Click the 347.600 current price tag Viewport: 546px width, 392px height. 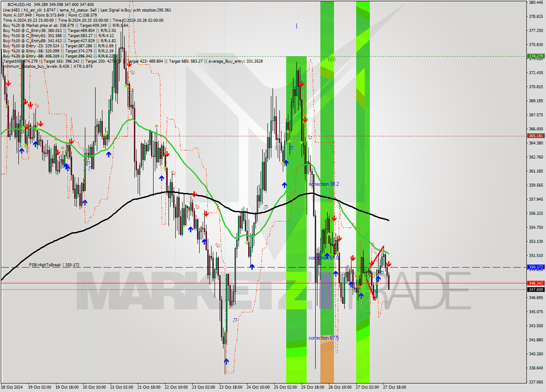coord(536,289)
